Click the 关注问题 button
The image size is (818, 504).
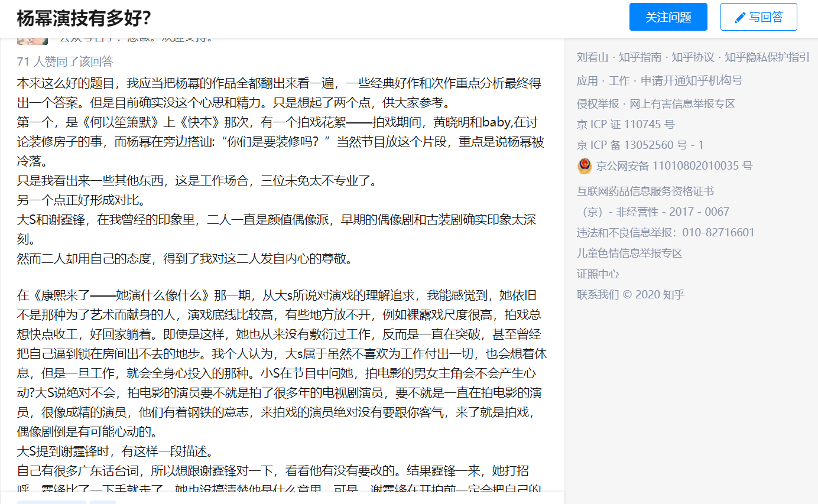(668, 17)
